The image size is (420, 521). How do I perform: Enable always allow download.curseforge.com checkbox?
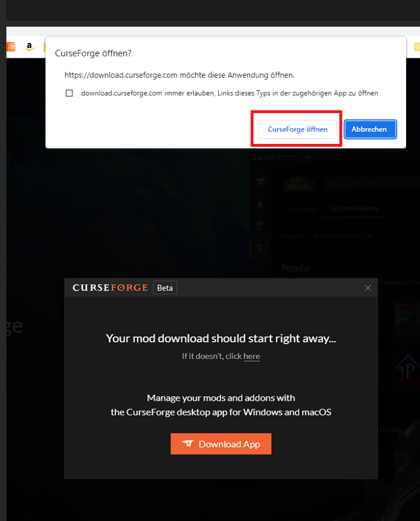(x=69, y=93)
